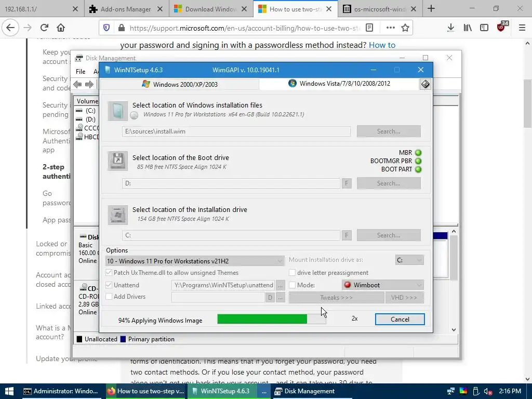Enable the Add Drivers checkbox
Screen dimensions: 532x399
[x=109, y=297]
